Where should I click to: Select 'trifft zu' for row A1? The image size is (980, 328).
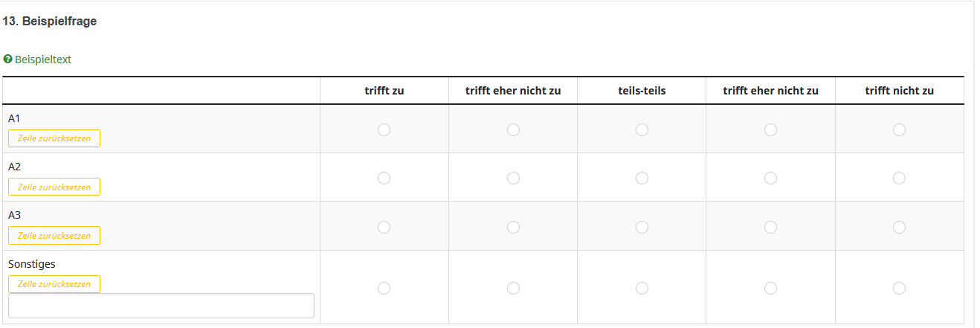pyautogui.click(x=384, y=130)
